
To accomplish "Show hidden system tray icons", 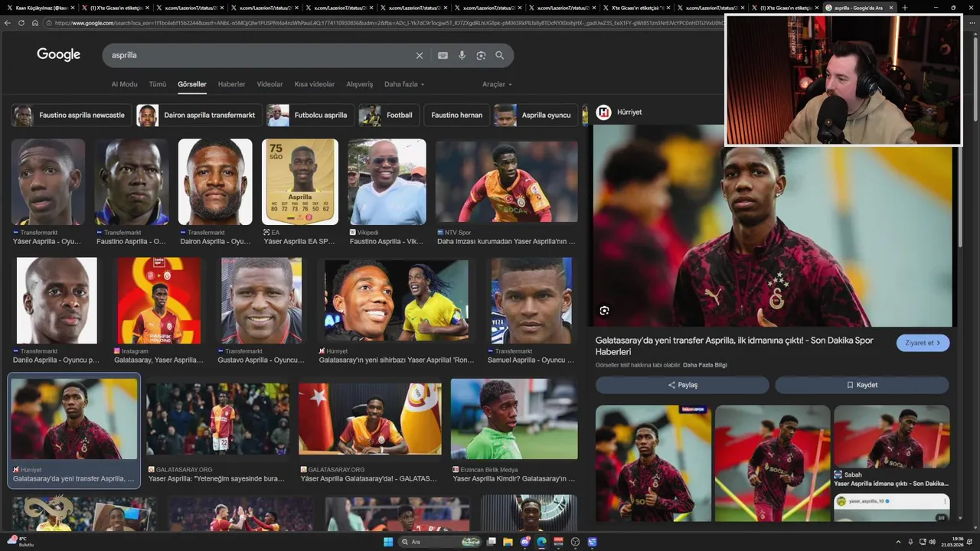I will (899, 542).
